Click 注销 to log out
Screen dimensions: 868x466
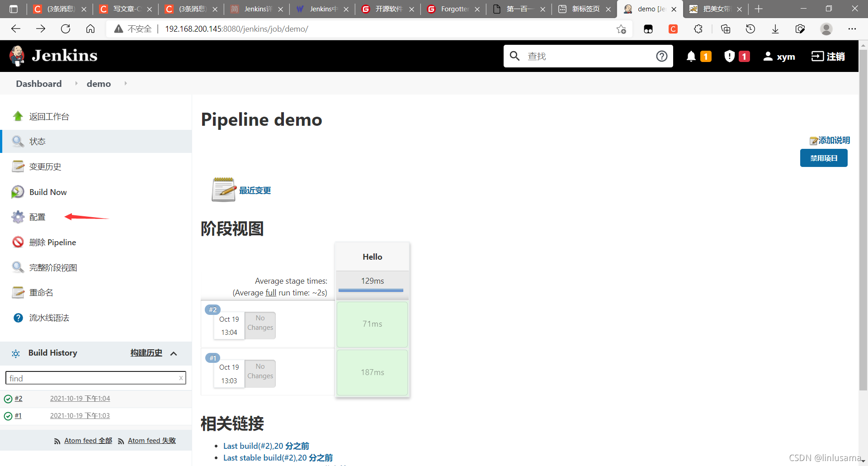tap(828, 56)
